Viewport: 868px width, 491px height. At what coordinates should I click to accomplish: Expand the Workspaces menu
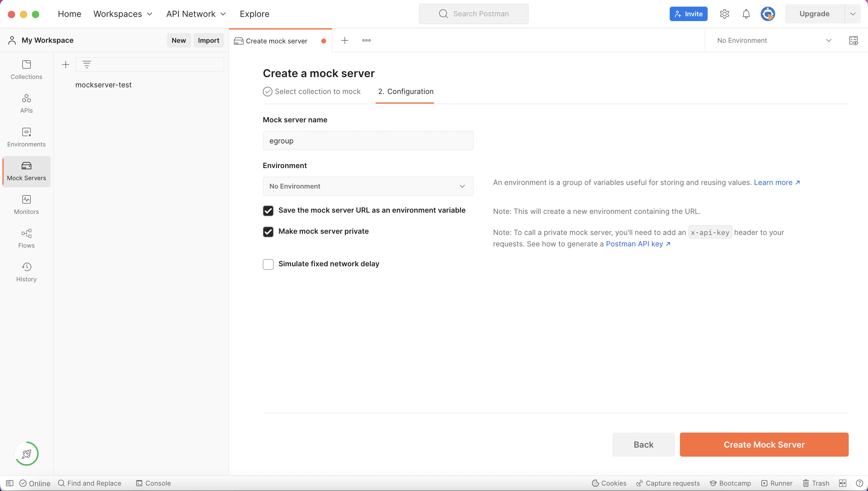coord(123,14)
